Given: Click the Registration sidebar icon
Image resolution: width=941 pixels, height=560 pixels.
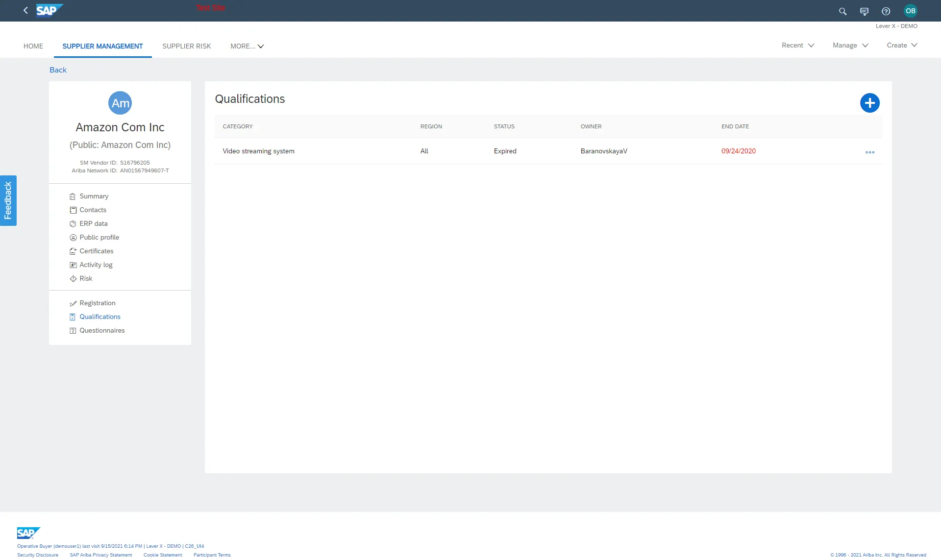Looking at the screenshot, I should click(x=73, y=303).
